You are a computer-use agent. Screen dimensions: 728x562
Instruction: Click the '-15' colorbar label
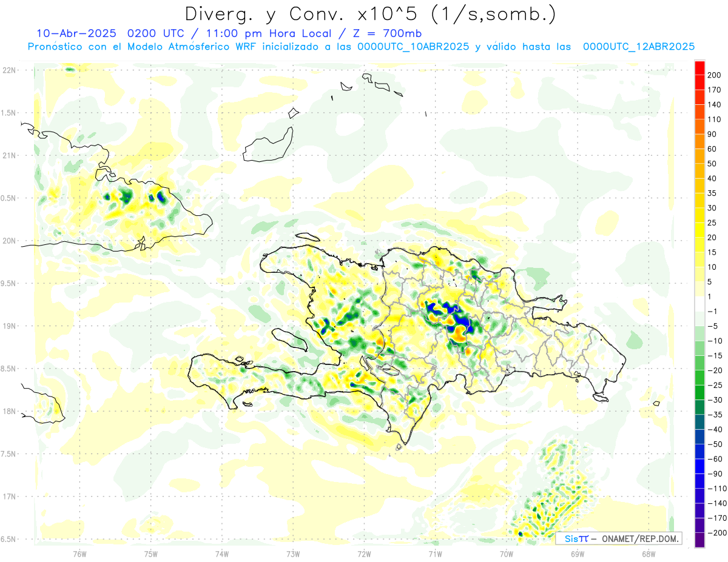[716, 355]
